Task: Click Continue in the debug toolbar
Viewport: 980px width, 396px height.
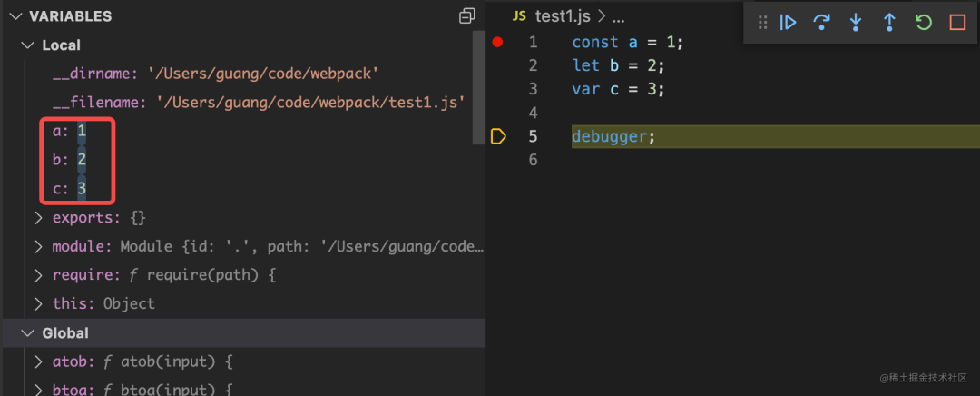Action: [x=789, y=23]
